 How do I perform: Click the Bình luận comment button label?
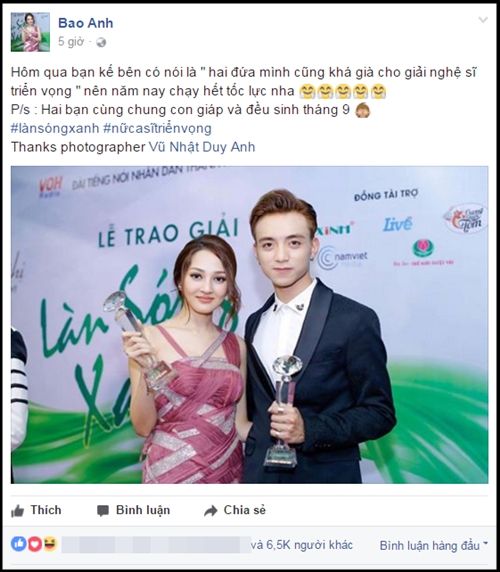143,510
